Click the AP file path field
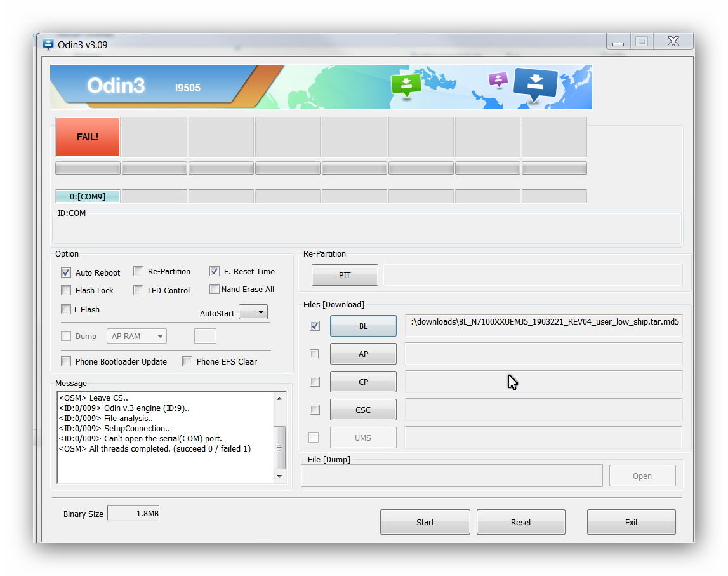The width and height of the screenshot is (728, 576). pyautogui.click(x=544, y=354)
